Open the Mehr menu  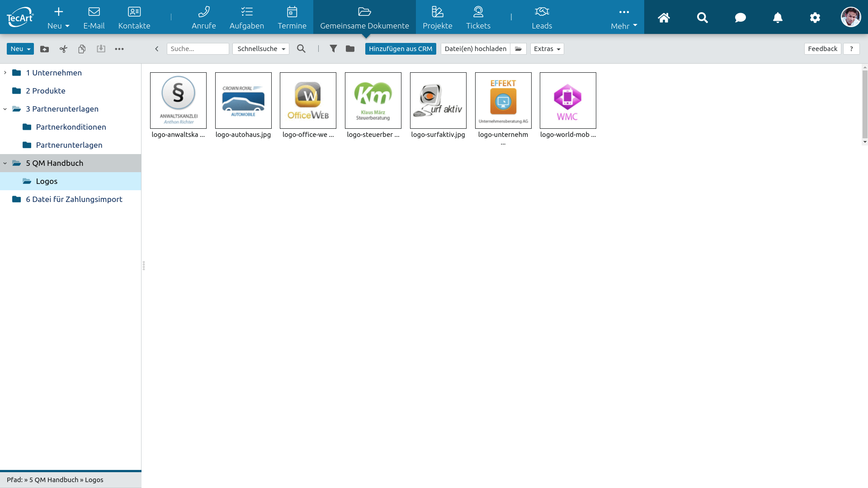pyautogui.click(x=623, y=18)
